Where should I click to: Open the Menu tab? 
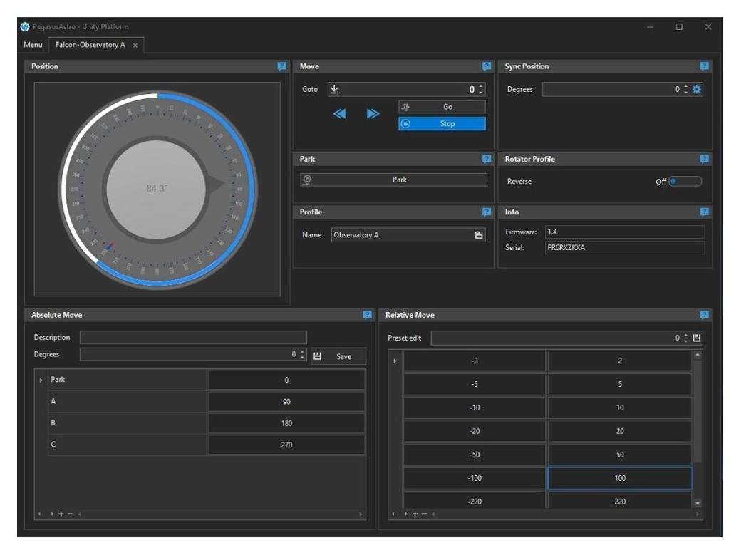(33, 45)
